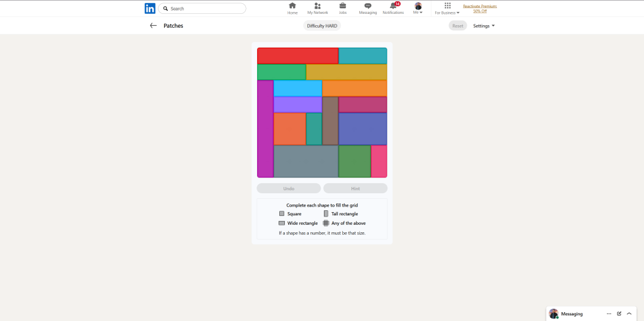Click the Any of the above icon
The width and height of the screenshot is (644, 321).
[326, 223]
